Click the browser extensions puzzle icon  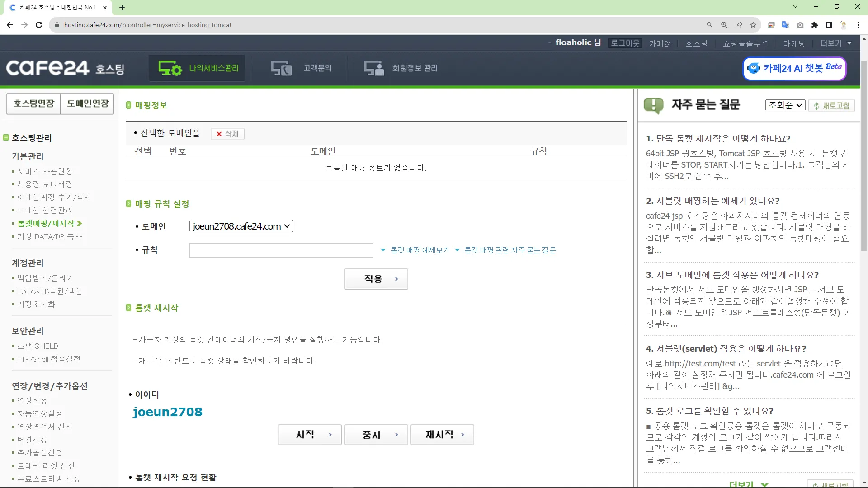(x=814, y=25)
